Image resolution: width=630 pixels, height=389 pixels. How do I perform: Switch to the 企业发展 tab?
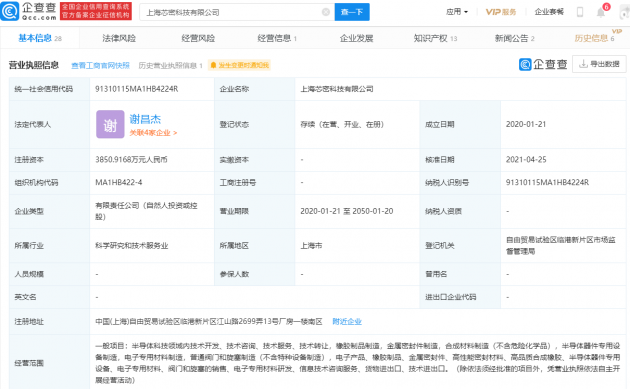click(x=356, y=38)
